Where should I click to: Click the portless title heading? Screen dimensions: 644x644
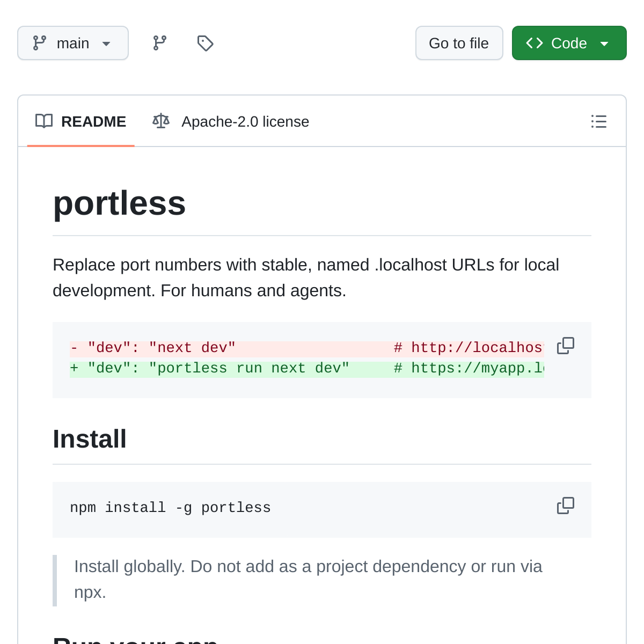(119, 203)
